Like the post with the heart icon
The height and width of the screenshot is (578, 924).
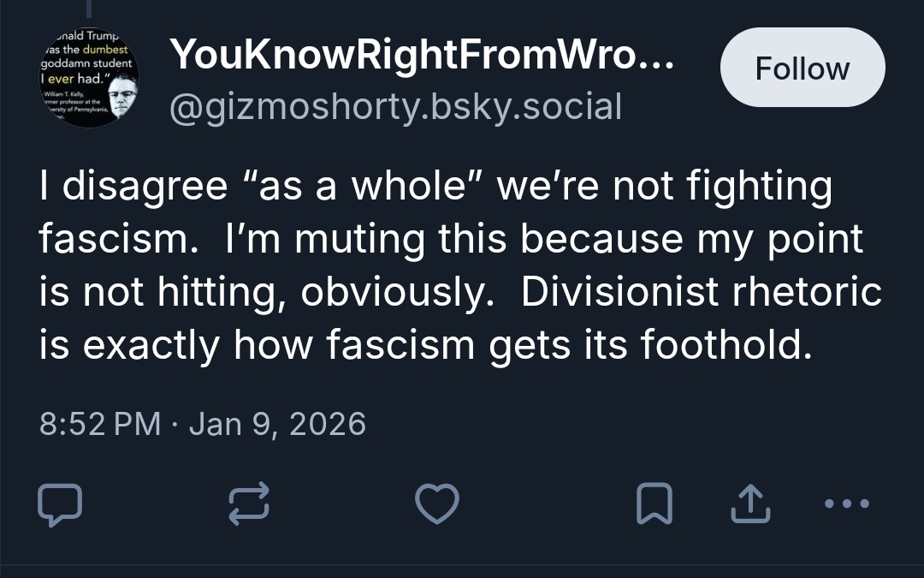(437, 504)
